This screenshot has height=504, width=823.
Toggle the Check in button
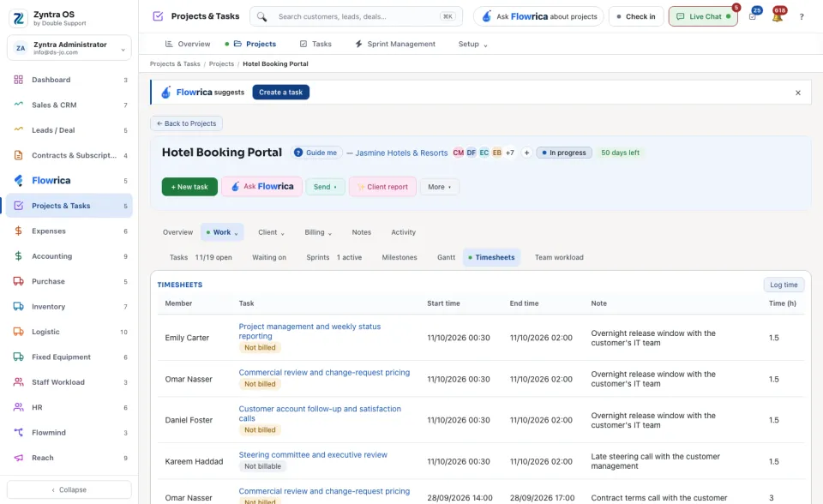tap(636, 17)
